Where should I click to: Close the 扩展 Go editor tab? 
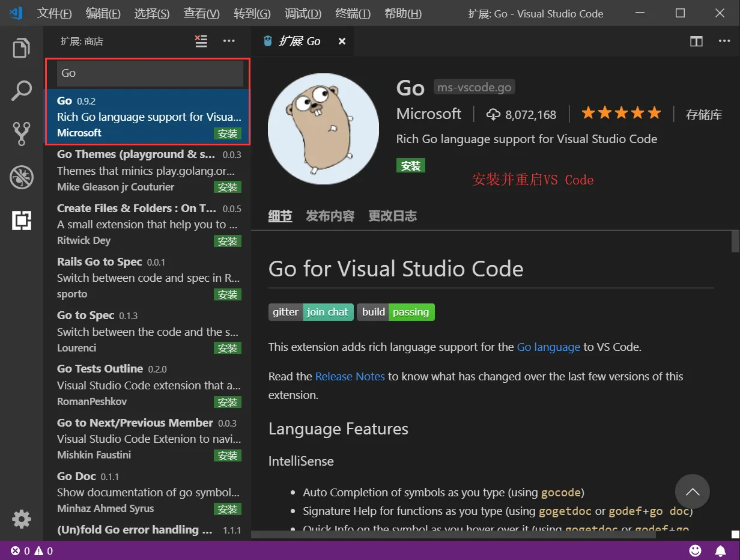click(342, 41)
